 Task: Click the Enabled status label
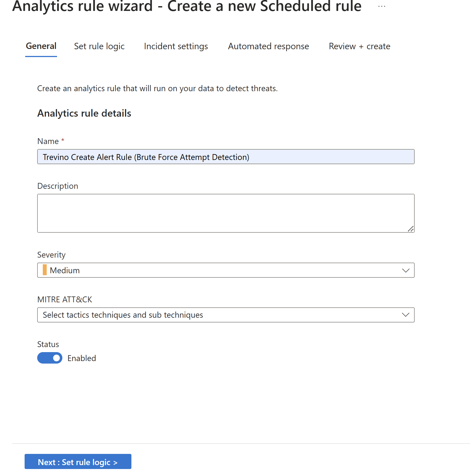pyautogui.click(x=82, y=358)
